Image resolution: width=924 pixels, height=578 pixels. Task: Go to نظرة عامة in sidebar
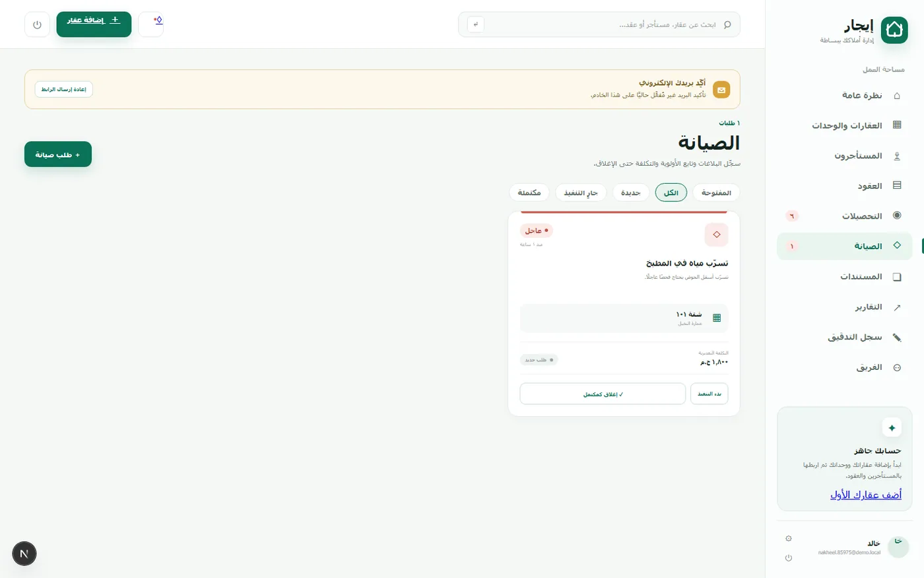coord(845,96)
